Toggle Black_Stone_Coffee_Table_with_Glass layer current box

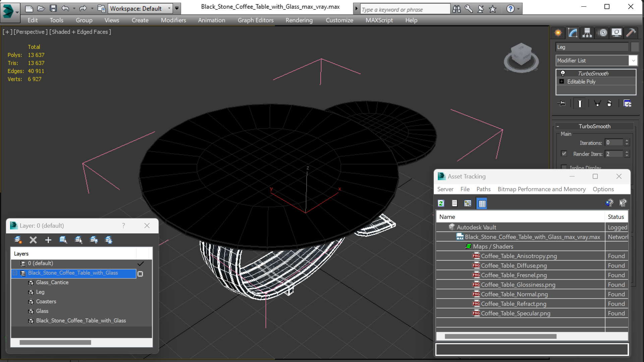[140, 274]
